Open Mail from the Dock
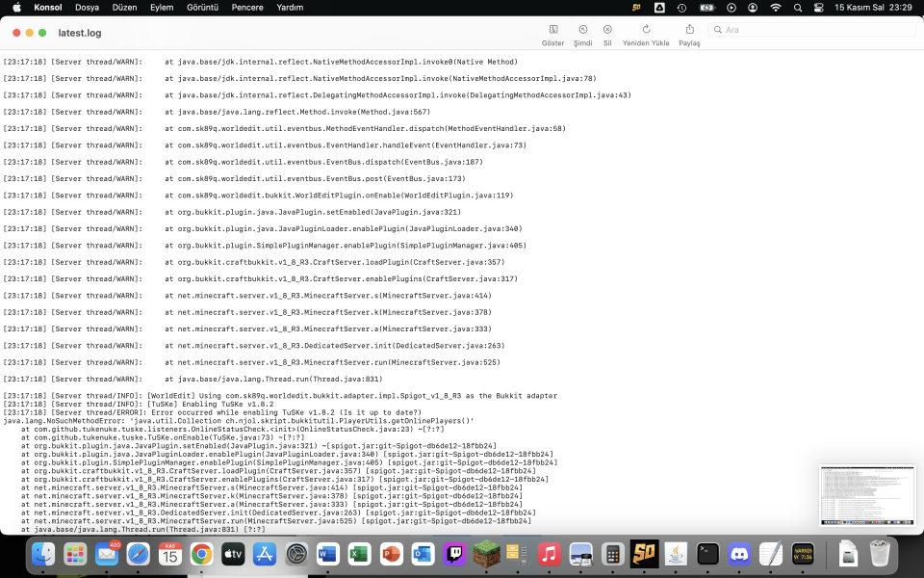 (x=107, y=555)
